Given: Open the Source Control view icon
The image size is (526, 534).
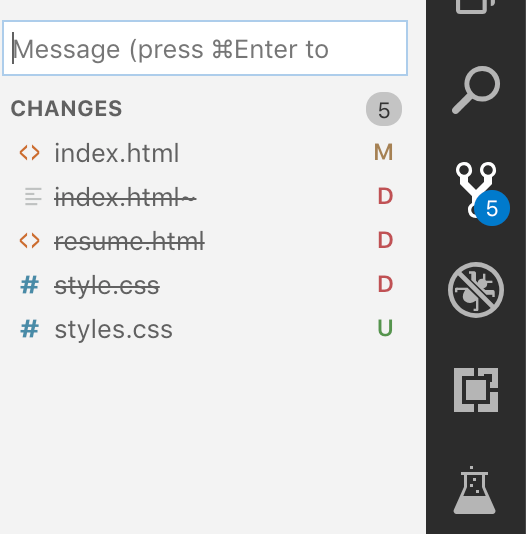Looking at the screenshot, I should 477,190.
